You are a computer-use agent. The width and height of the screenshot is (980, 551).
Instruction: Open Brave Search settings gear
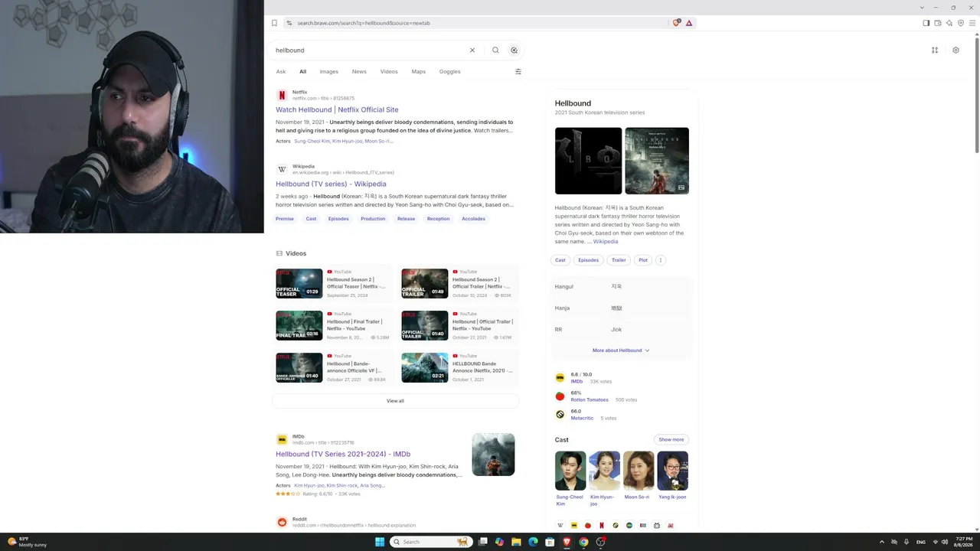[x=955, y=51]
